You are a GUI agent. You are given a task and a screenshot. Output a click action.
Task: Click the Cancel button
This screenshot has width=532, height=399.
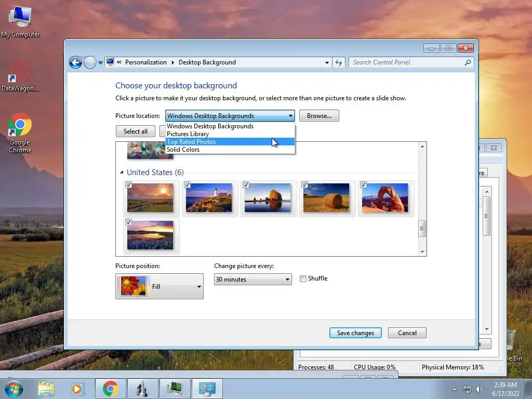pyautogui.click(x=407, y=333)
